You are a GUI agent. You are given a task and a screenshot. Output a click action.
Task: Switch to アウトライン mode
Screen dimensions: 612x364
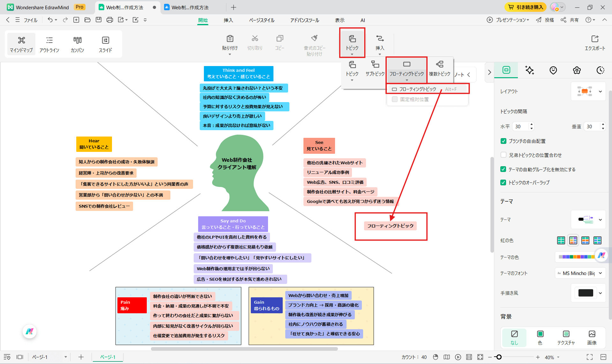(x=49, y=44)
